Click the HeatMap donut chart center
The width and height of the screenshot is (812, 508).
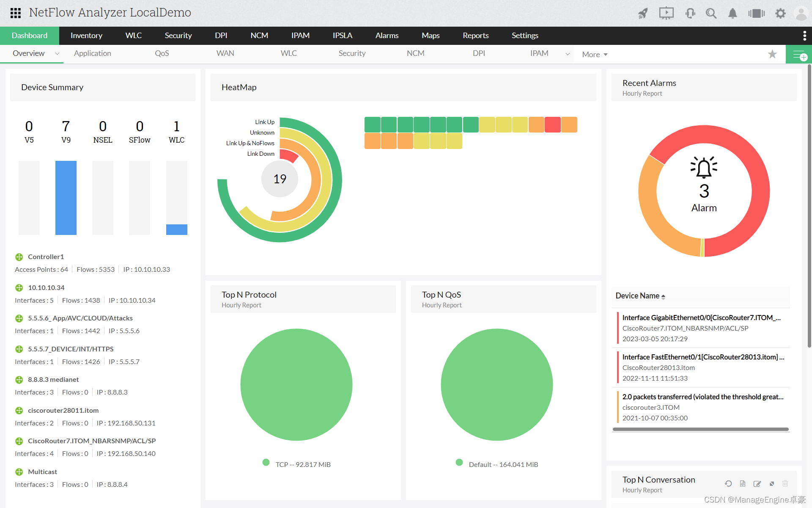click(280, 179)
